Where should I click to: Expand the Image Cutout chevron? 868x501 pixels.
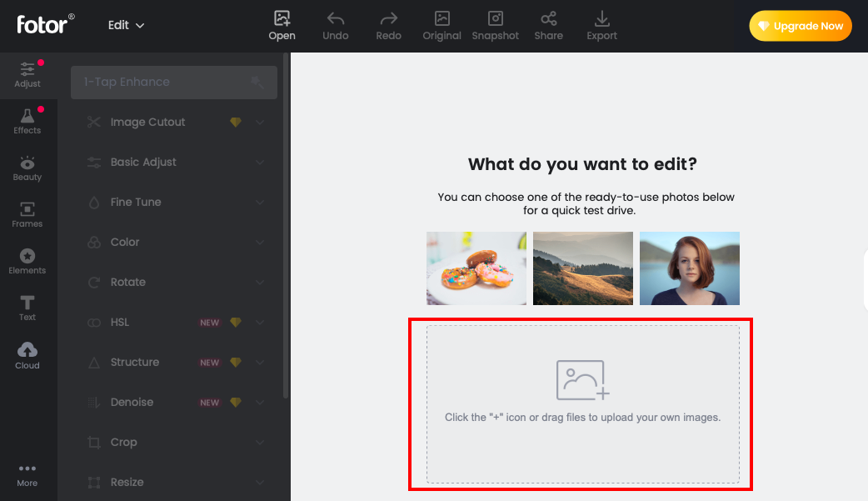click(x=260, y=122)
